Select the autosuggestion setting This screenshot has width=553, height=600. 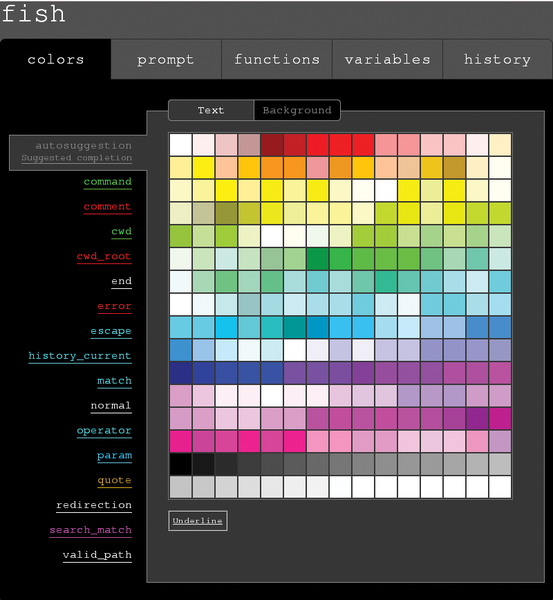(x=78, y=152)
